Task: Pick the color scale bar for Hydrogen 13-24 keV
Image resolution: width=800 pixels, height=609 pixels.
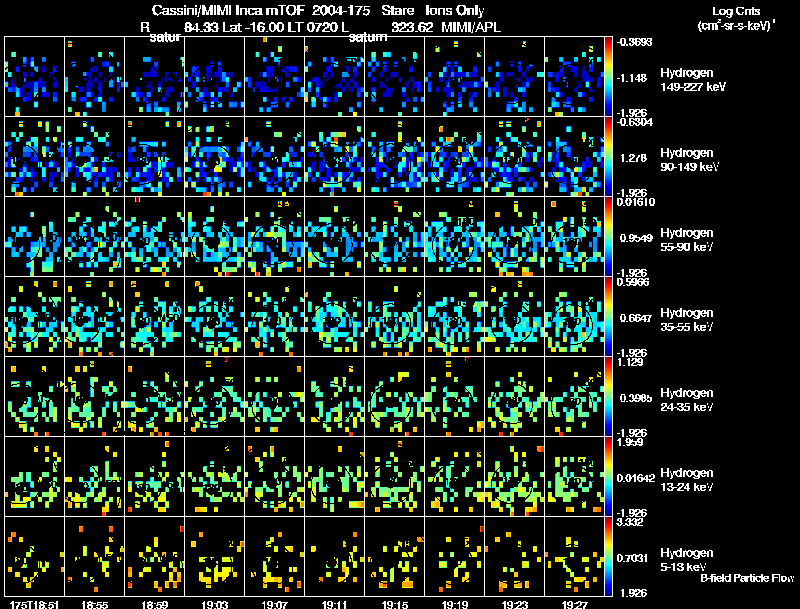Action: [x=608, y=477]
